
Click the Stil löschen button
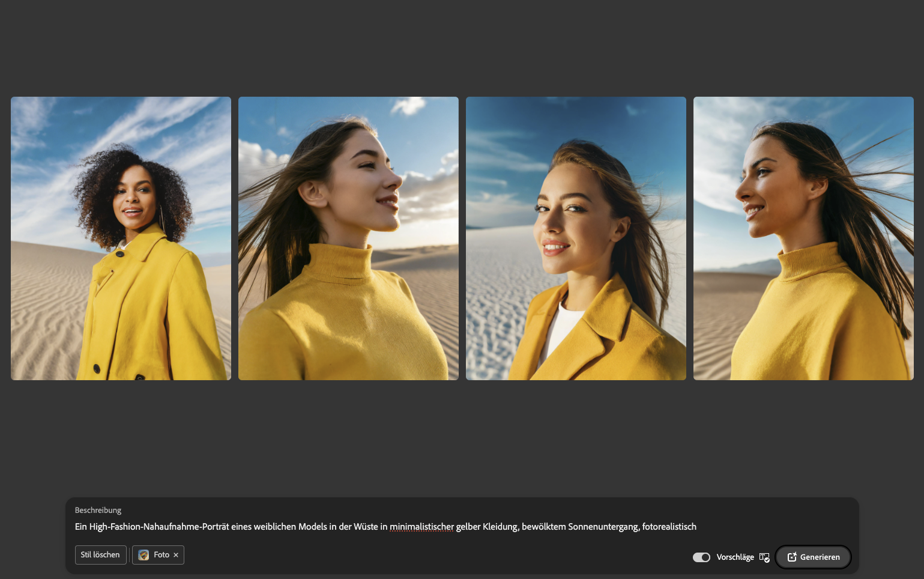[100, 555]
